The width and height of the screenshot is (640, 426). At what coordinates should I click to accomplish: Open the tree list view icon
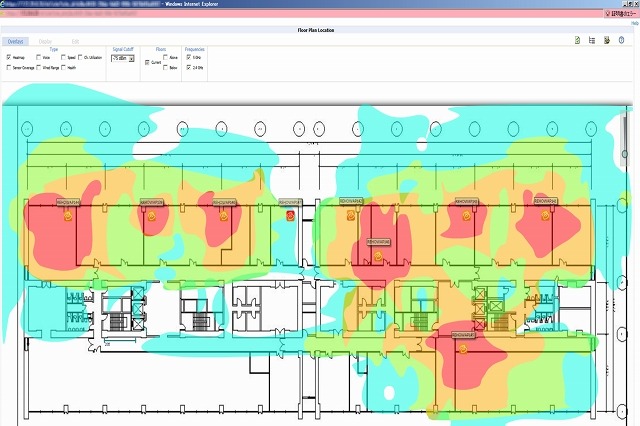pos(592,40)
